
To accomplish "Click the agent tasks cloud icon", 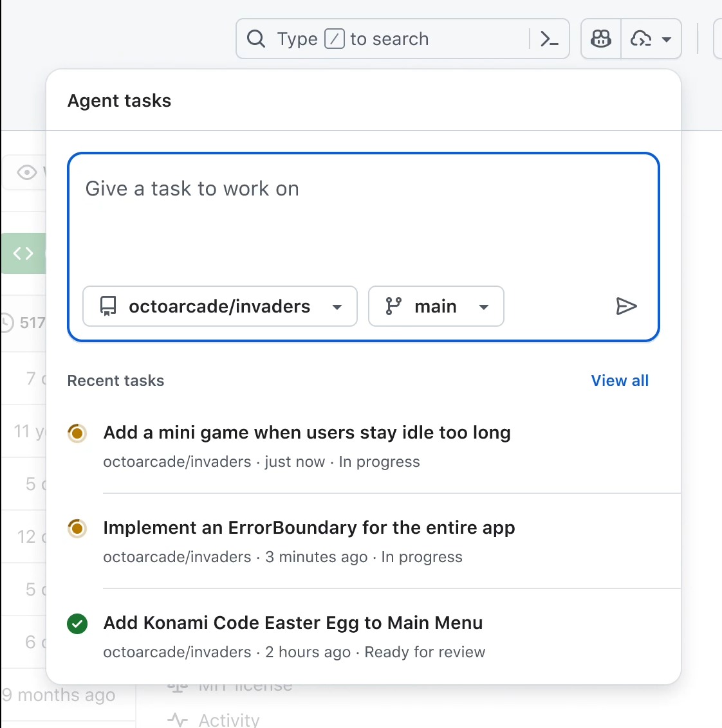I will point(641,39).
